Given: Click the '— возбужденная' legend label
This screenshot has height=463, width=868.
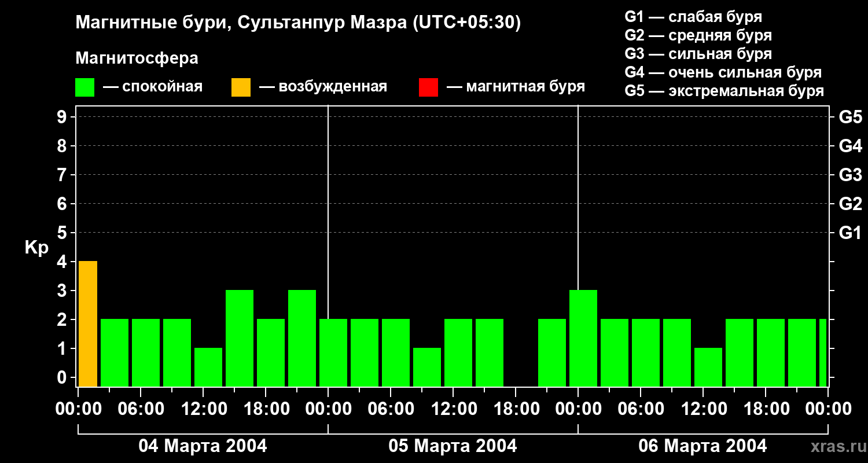Looking at the screenshot, I should pyautogui.click(x=323, y=87).
